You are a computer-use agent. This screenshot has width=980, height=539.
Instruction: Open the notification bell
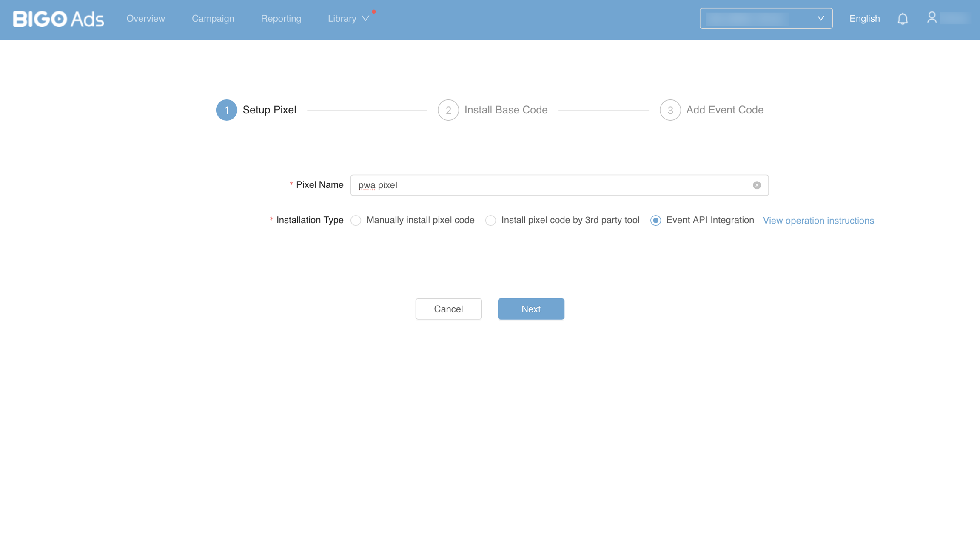[x=903, y=19]
